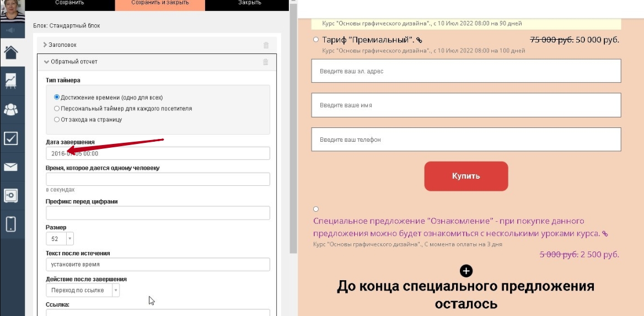Image resolution: width=644 pixels, height=316 pixels.
Task: Open the Размер dropdown showing 52
Action: click(x=60, y=239)
